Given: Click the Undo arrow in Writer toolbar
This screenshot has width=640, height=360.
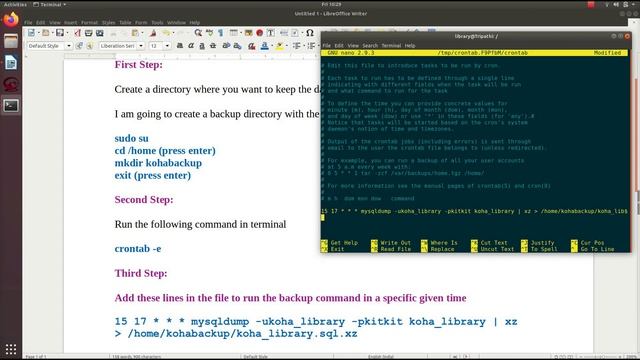Looking at the screenshot, I should coord(166,33).
